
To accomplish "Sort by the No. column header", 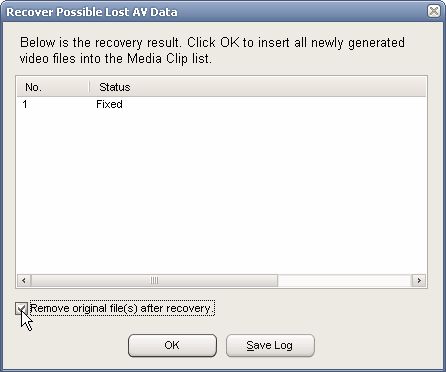I will (x=53, y=87).
